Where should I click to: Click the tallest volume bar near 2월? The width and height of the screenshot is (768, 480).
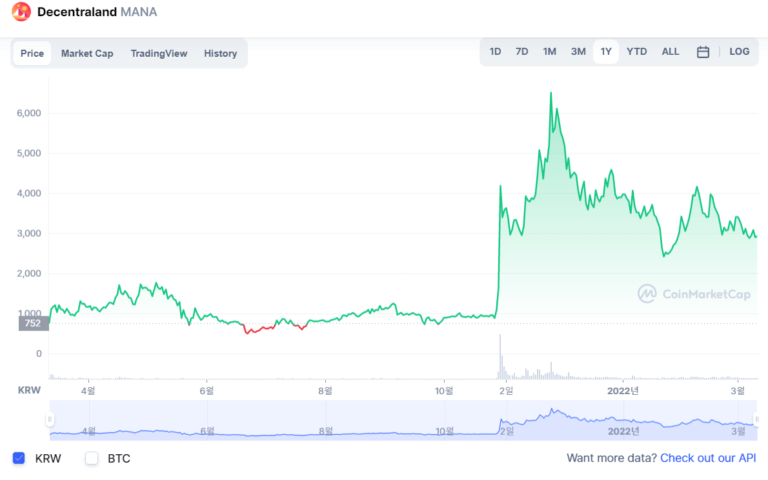click(x=500, y=357)
